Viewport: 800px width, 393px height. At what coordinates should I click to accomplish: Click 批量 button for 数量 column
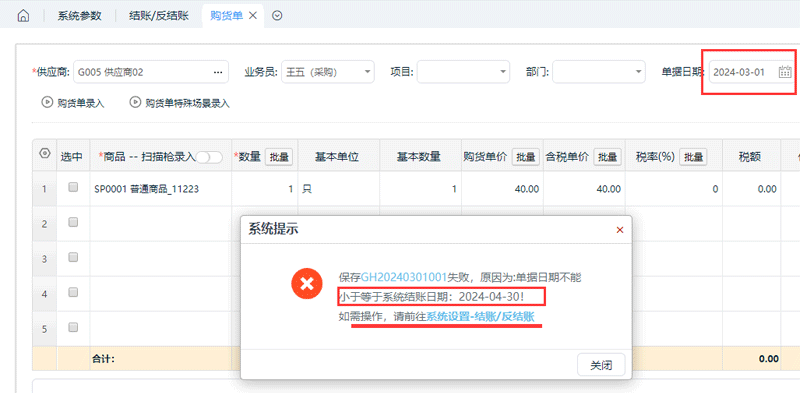pos(279,157)
